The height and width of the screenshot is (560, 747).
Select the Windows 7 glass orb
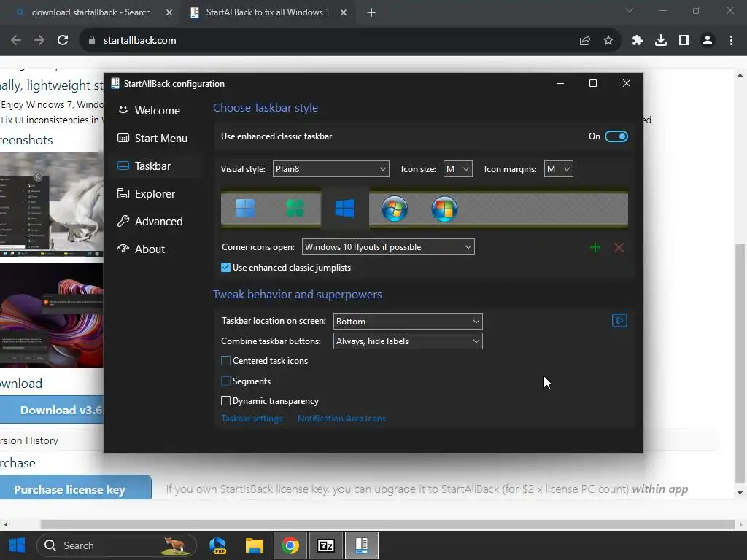[395, 209]
